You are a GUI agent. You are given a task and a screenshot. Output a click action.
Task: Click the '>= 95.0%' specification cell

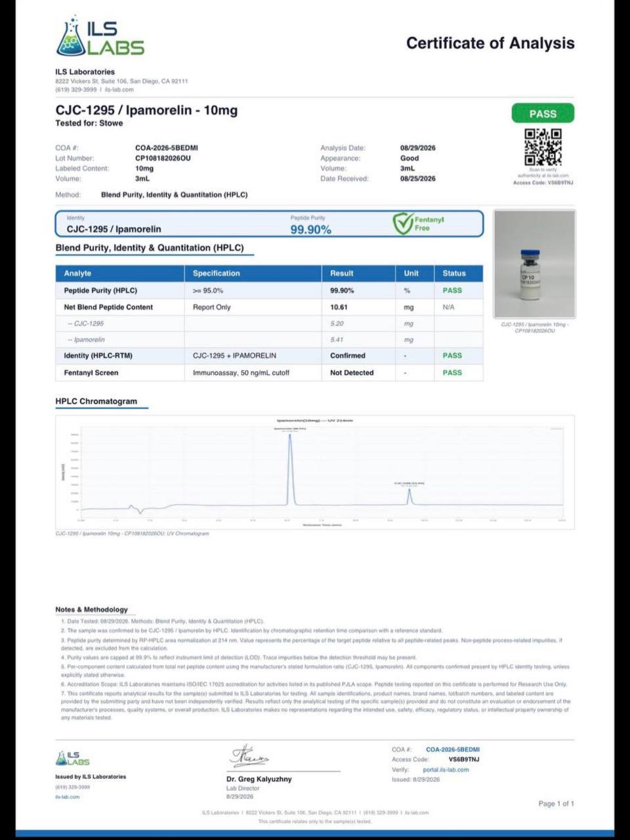coord(208,290)
